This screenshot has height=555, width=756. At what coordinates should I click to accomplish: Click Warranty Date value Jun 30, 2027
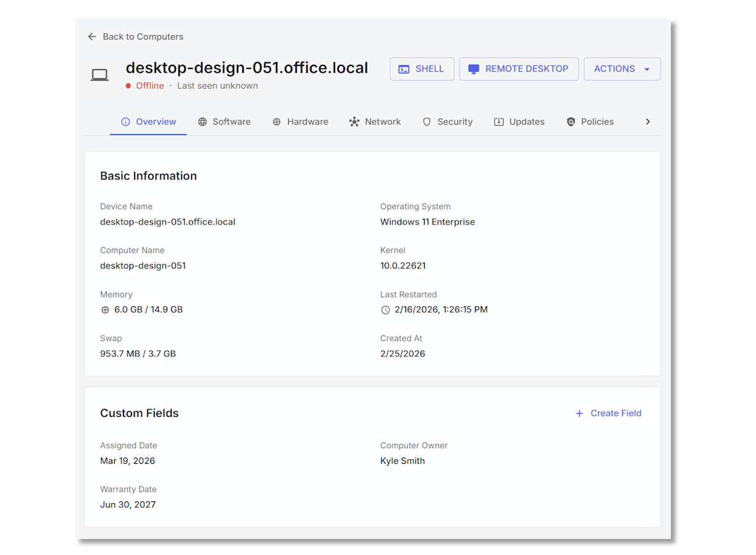pos(128,504)
